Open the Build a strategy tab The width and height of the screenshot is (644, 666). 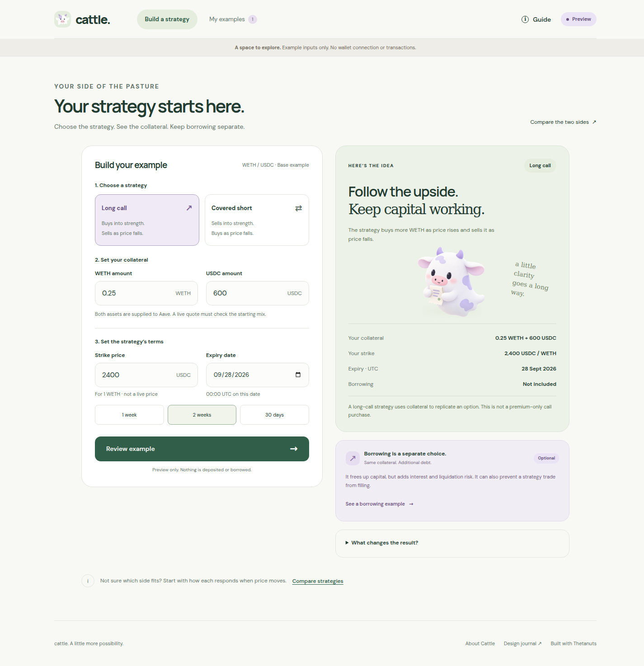pos(167,19)
